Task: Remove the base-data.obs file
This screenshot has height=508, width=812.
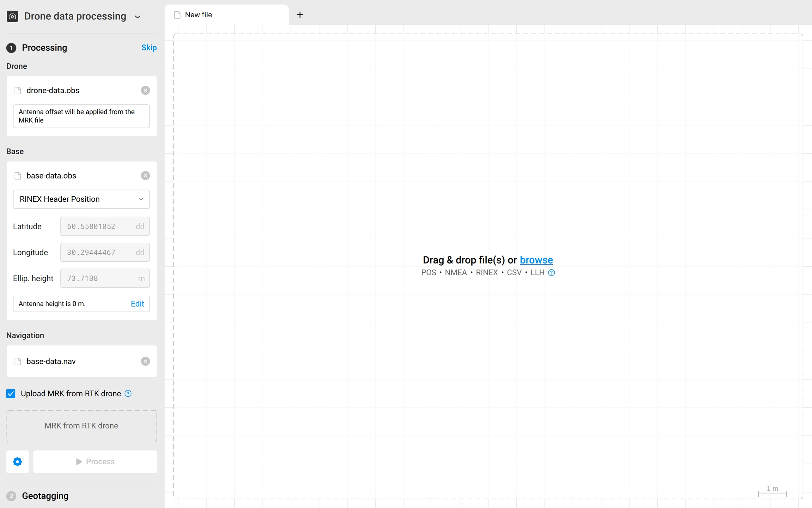Action: tap(145, 176)
